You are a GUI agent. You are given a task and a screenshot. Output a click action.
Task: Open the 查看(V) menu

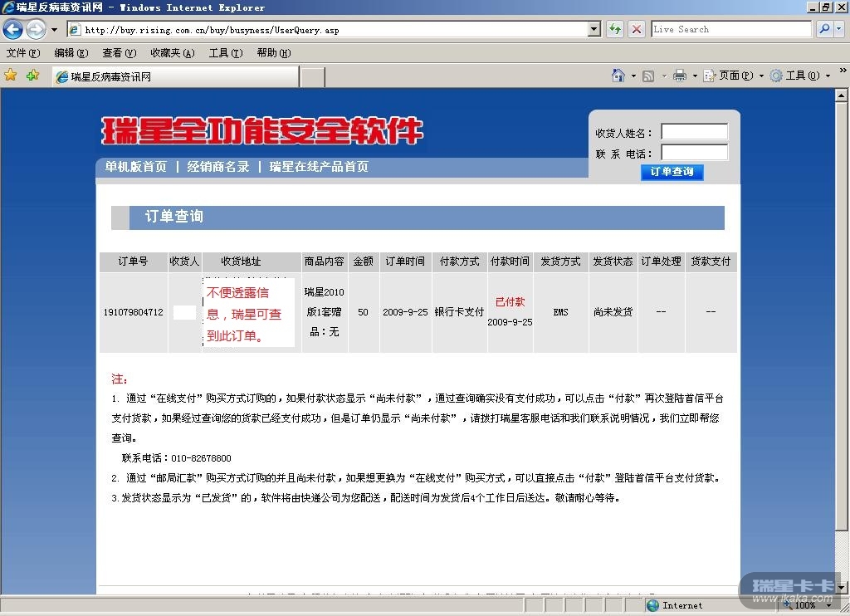coord(120,52)
